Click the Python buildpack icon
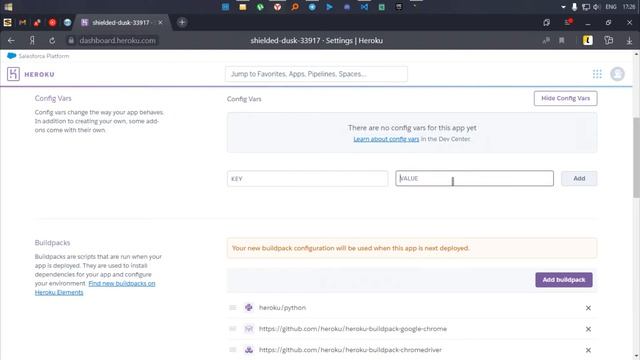The image size is (640, 360). click(x=249, y=307)
